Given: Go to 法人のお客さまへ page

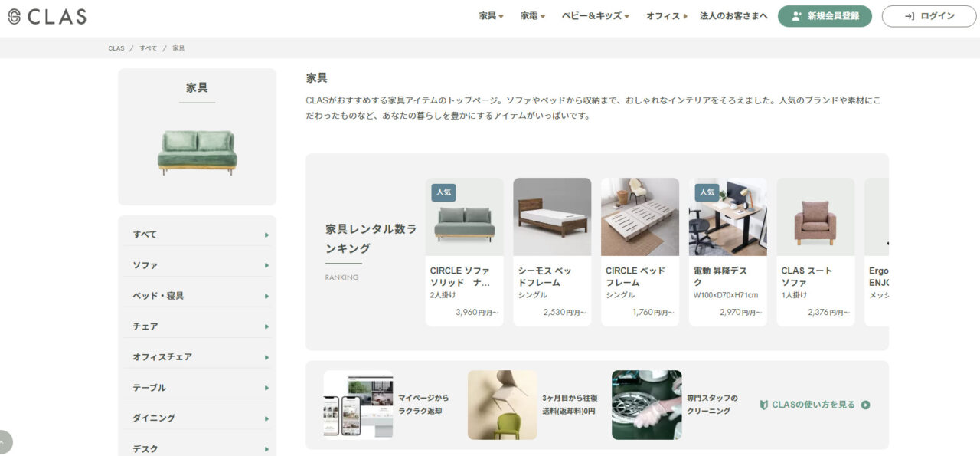Looking at the screenshot, I should pyautogui.click(x=733, y=16).
